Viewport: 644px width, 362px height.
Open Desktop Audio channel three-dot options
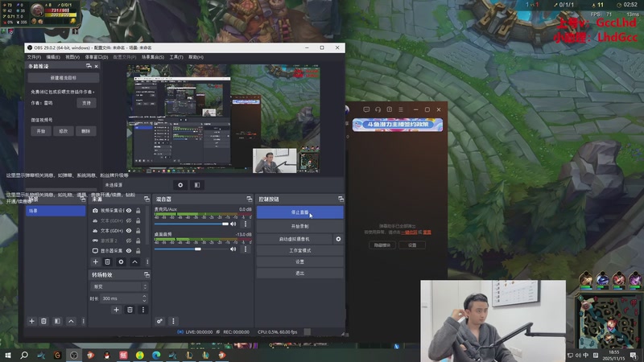(x=246, y=249)
